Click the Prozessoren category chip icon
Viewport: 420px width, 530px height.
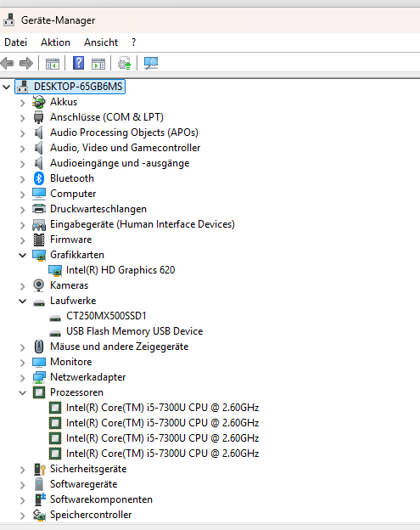tap(39, 392)
